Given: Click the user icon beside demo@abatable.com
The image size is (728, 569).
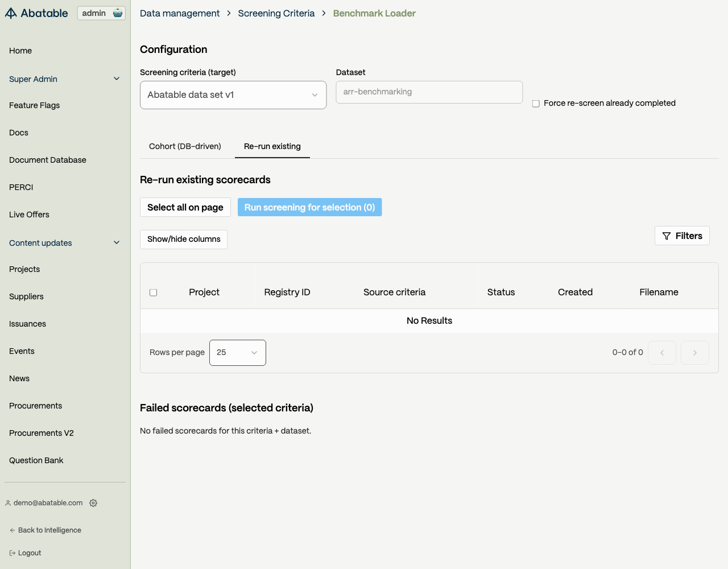Looking at the screenshot, I should 8,503.
